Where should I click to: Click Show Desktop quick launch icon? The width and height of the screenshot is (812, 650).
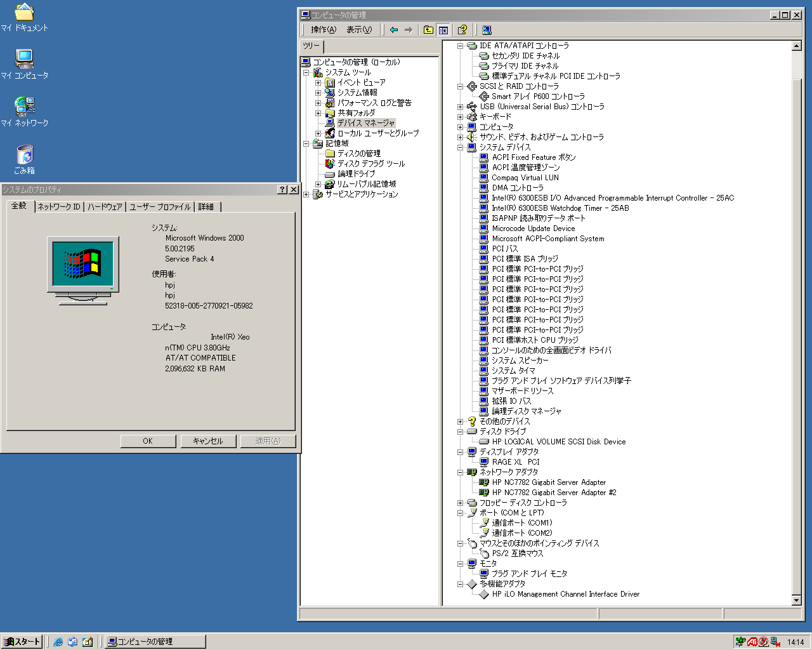tap(88, 642)
